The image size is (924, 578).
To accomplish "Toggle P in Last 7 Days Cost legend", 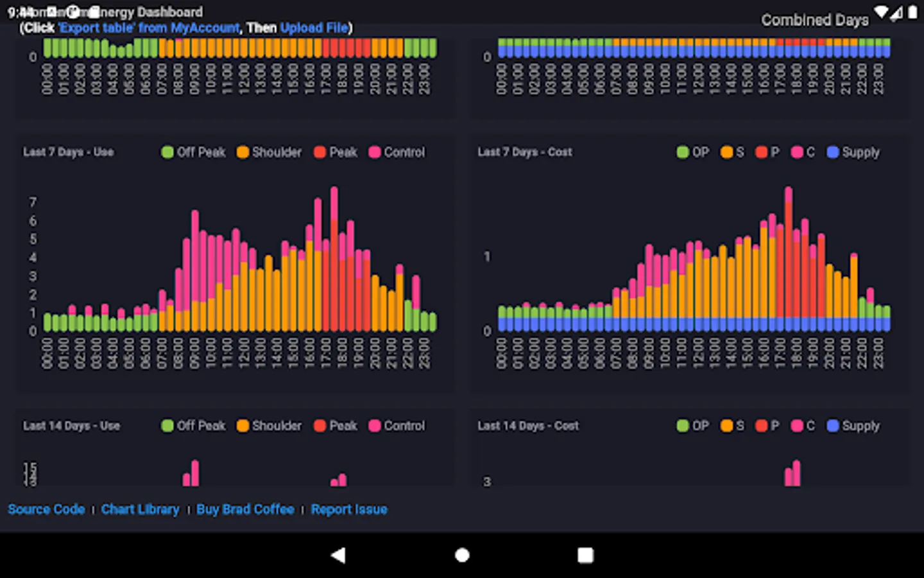I will pos(767,152).
